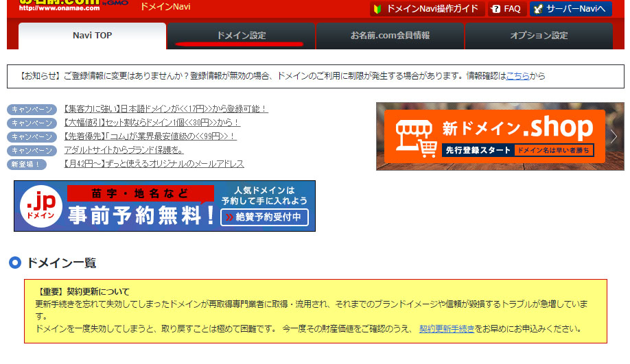Follow the 契約更新手続き link in the yellow notice
Viewport: 630px width, 364px height.
[x=447, y=328]
